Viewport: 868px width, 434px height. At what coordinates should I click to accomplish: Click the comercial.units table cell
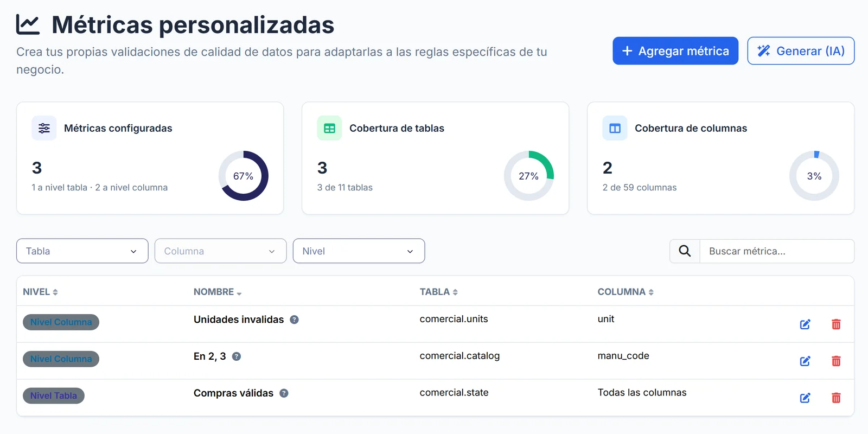tap(454, 319)
